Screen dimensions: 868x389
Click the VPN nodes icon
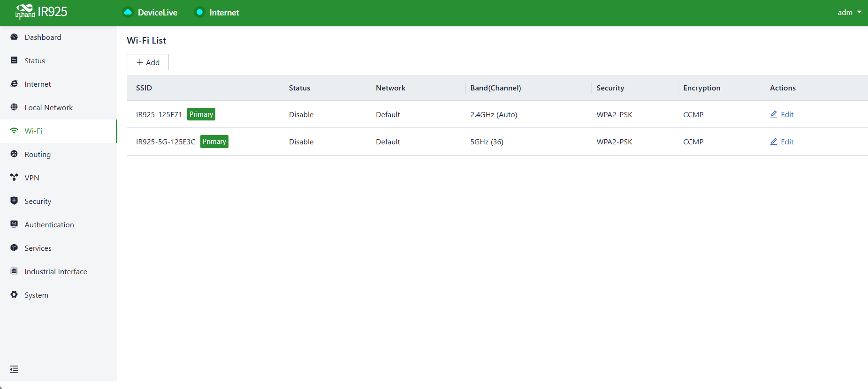pyautogui.click(x=14, y=178)
